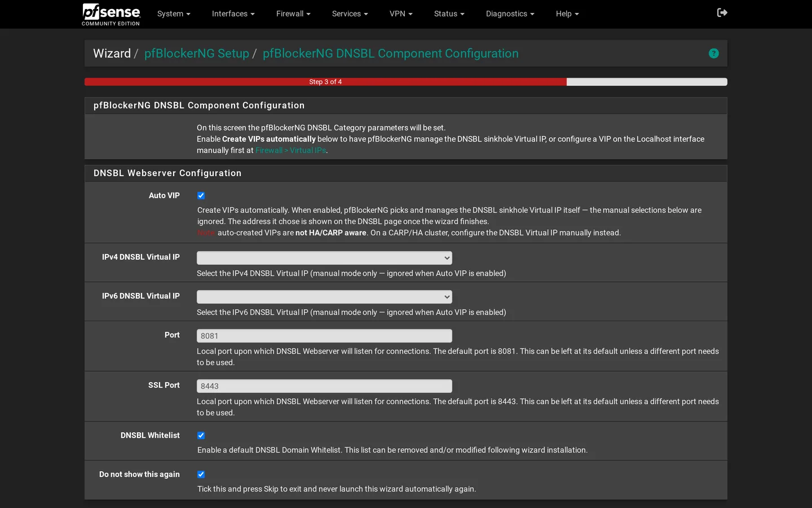812x508 pixels.
Task: Click the Port input field
Action: pos(324,336)
